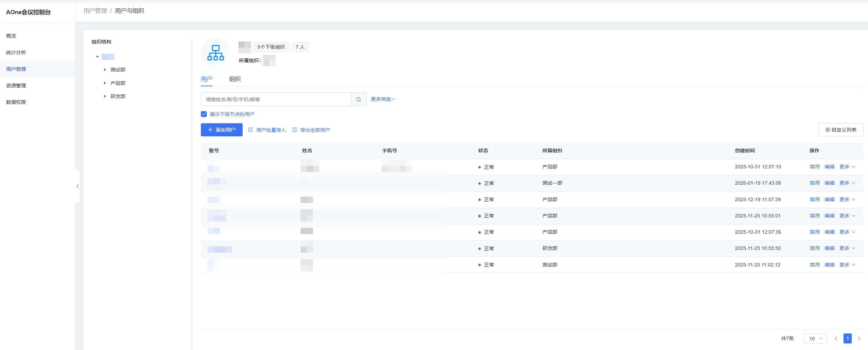Screen dimensions: 868x350
Task: Click the organization chart avatar icon
Action: pyautogui.click(x=215, y=53)
